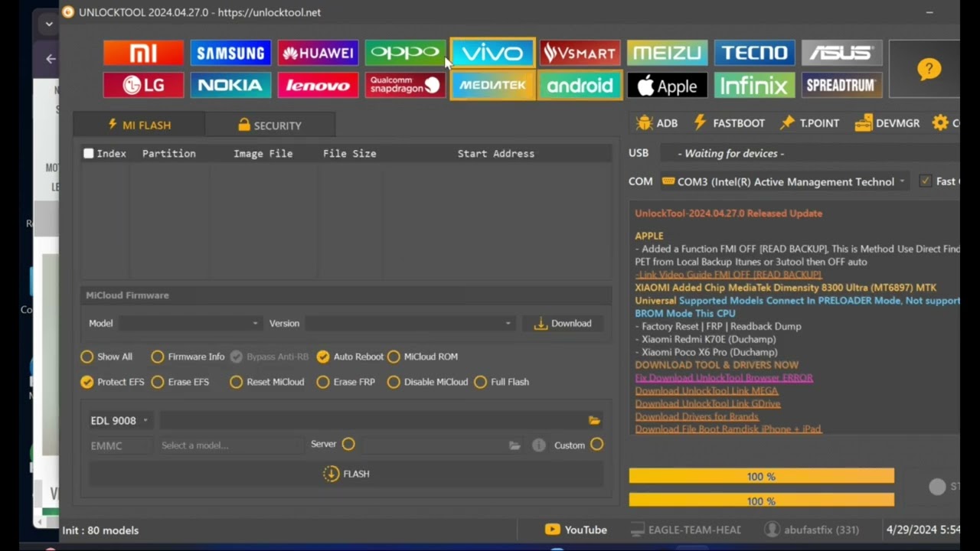This screenshot has width=980, height=551.
Task: Browse for firmware with the EDL path folder icon
Action: (x=594, y=420)
